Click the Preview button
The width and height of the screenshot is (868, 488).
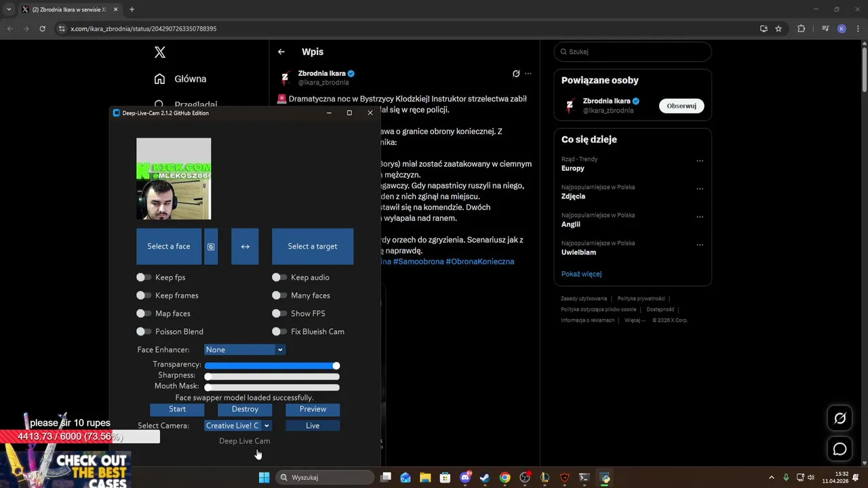click(x=313, y=409)
